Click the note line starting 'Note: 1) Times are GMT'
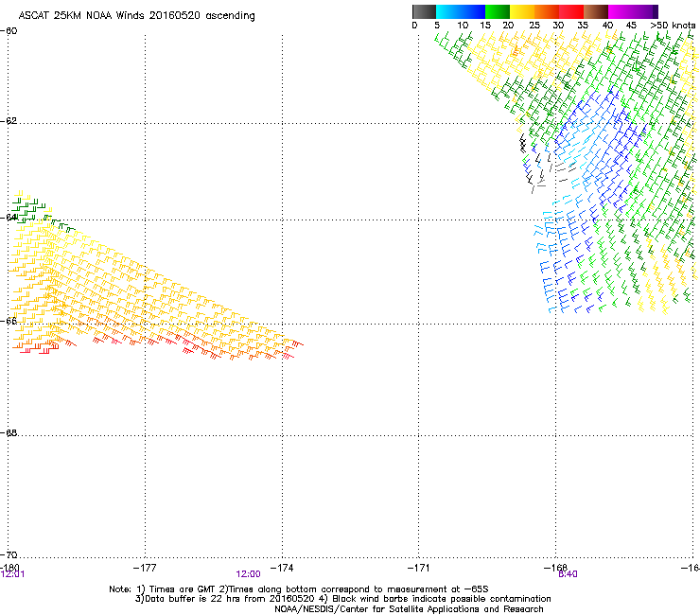Viewport: 700px width, 615px height. [299, 589]
